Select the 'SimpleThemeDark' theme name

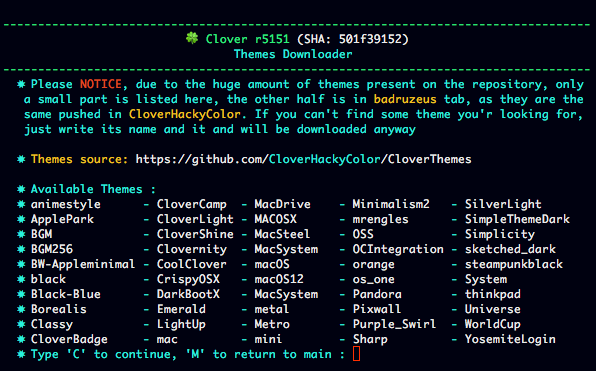click(x=517, y=219)
